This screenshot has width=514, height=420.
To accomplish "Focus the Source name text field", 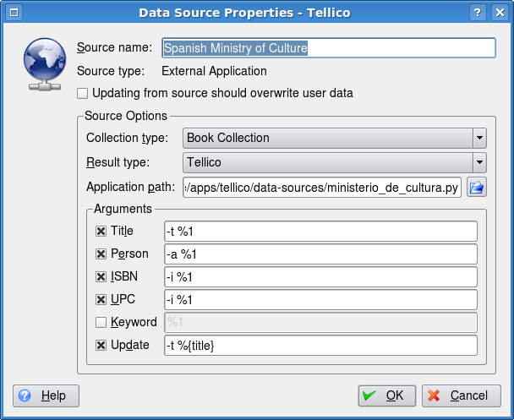I will 329,48.
